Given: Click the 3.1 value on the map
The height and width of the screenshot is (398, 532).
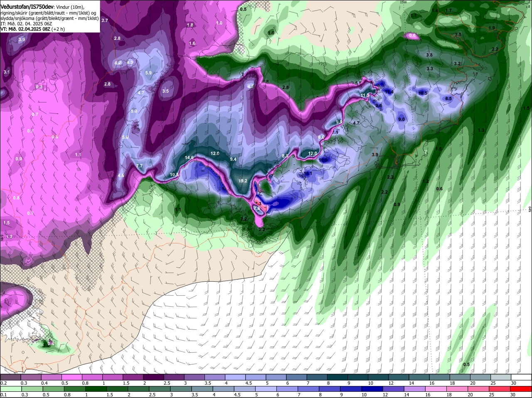Looking at the screenshot, I should [x=7, y=72].
